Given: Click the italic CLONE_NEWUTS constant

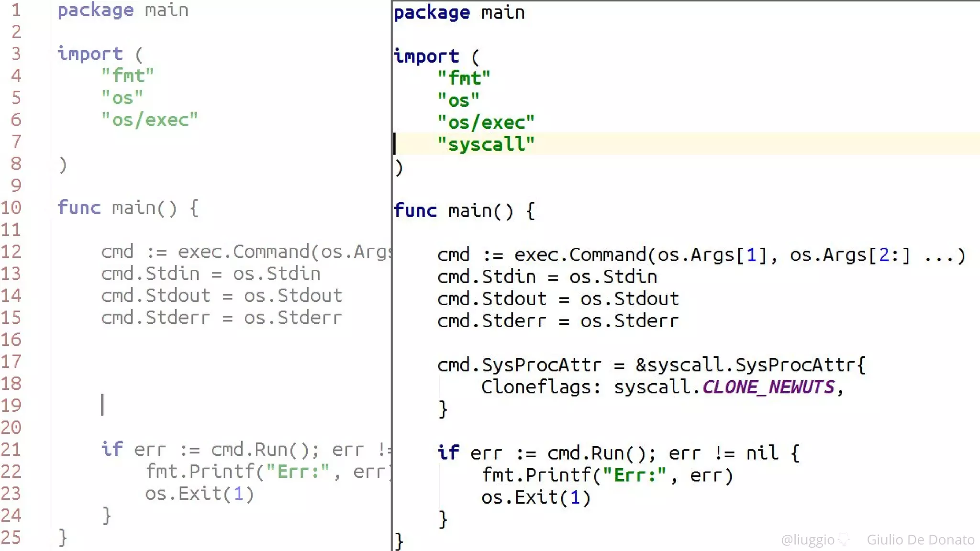Looking at the screenshot, I should point(768,387).
